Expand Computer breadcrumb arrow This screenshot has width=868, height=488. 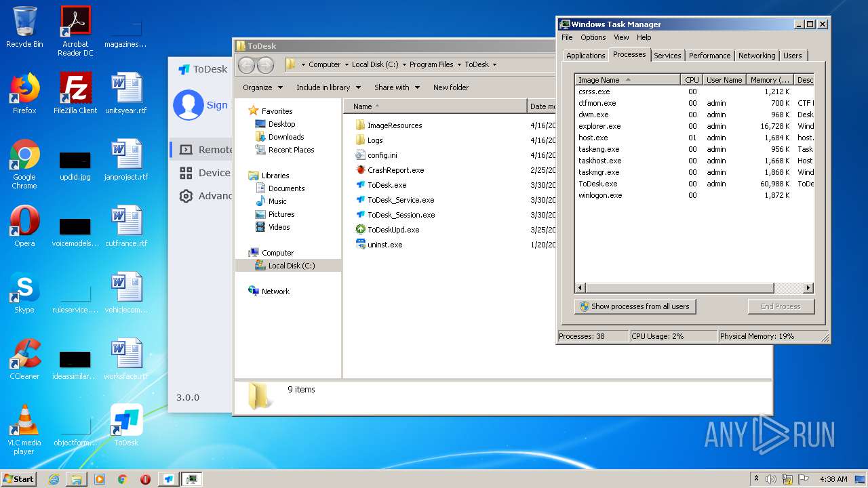point(347,65)
